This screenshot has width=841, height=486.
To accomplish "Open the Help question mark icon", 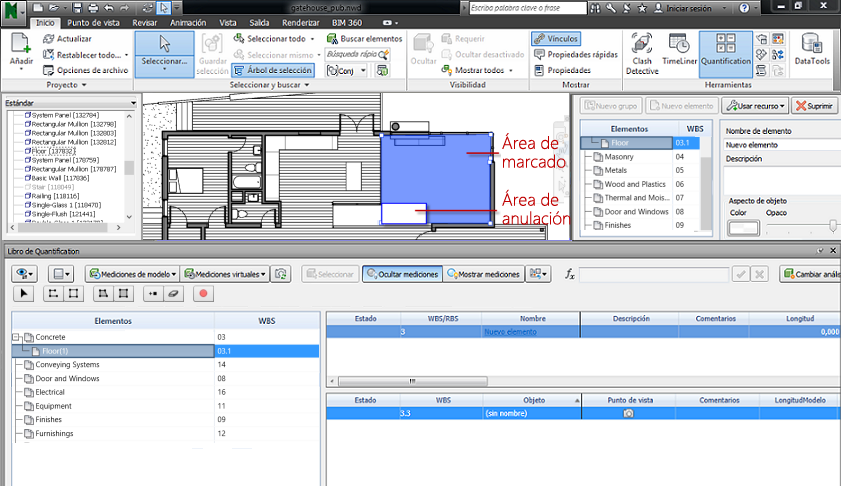I will (x=744, y=8).
